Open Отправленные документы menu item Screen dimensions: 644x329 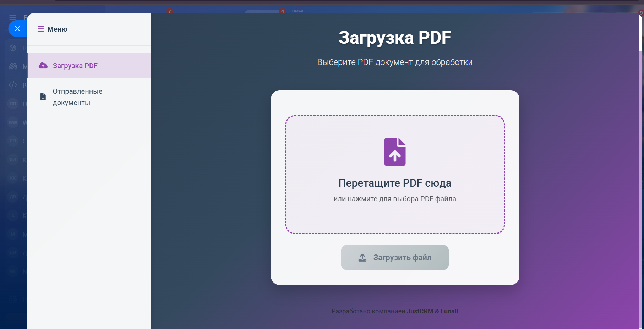point(89,97)
